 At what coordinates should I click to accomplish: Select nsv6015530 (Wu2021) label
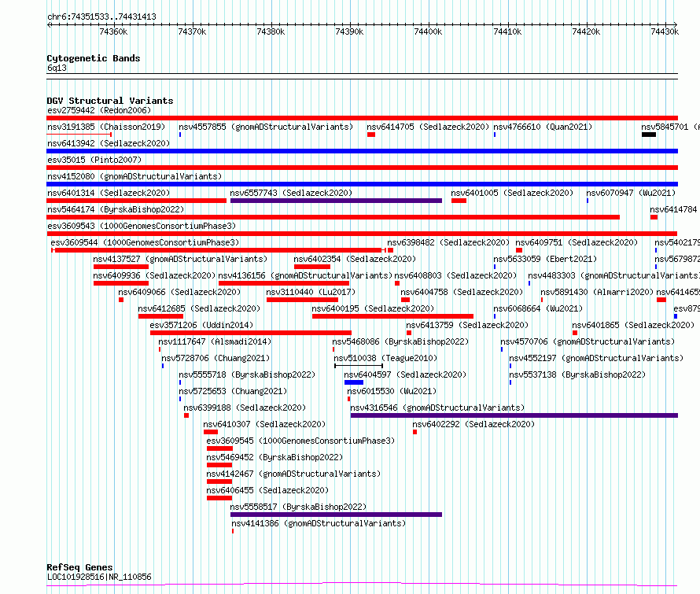[392, 391]
